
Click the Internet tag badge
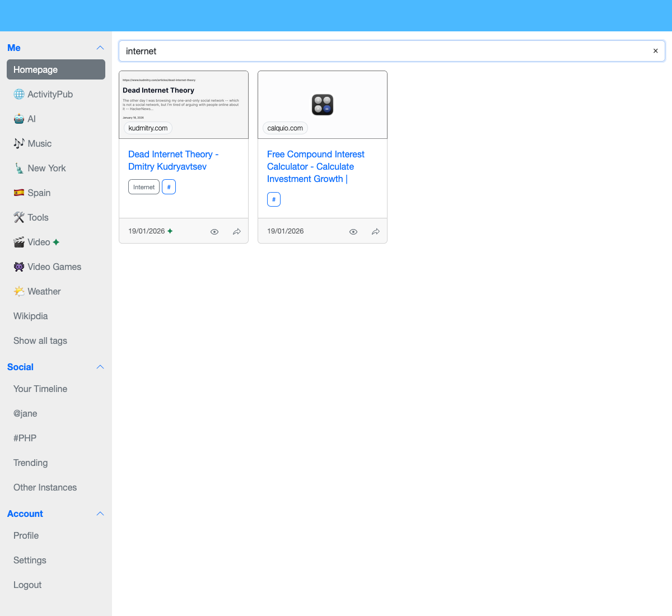point(144,187)
